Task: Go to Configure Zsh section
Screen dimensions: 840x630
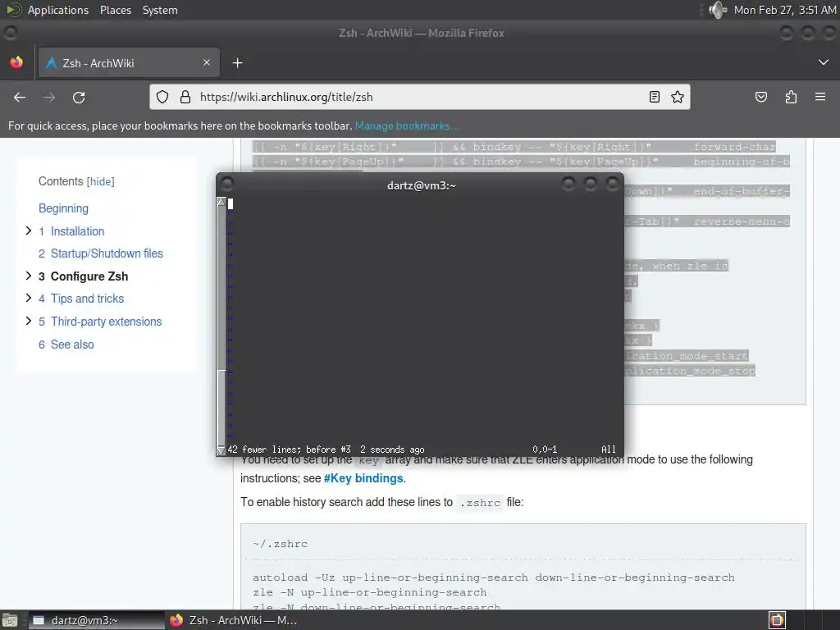Action: click(x=89, y=276)
